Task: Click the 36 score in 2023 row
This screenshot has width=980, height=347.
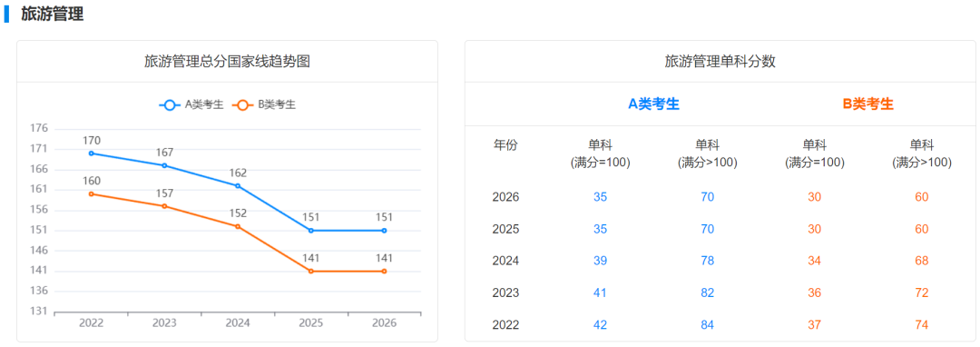Action: click(x=814, y=292)
